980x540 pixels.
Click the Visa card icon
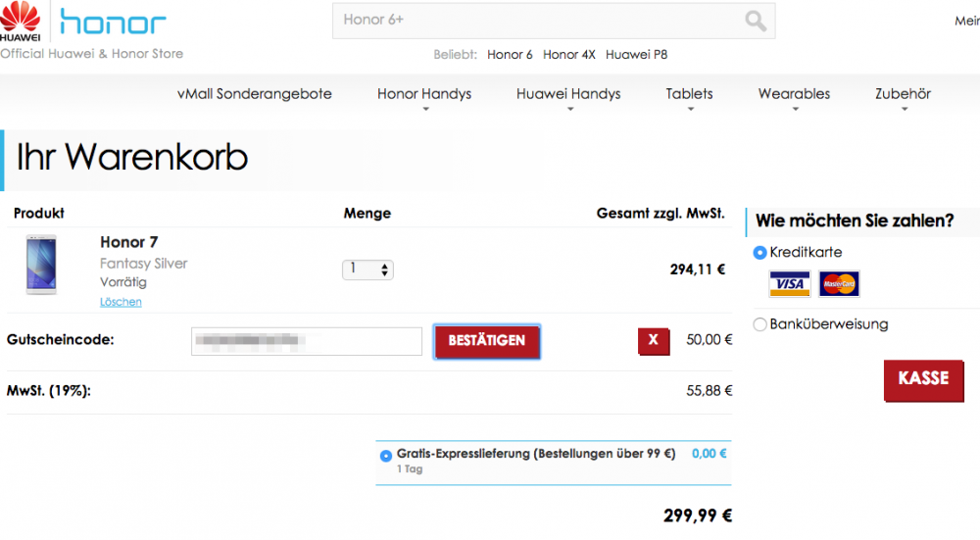789,284
